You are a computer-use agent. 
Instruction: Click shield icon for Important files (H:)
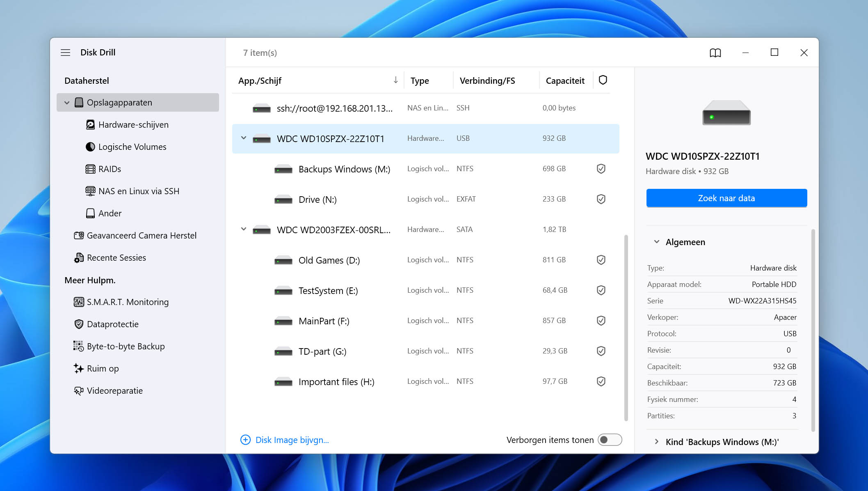click(601, 381)
